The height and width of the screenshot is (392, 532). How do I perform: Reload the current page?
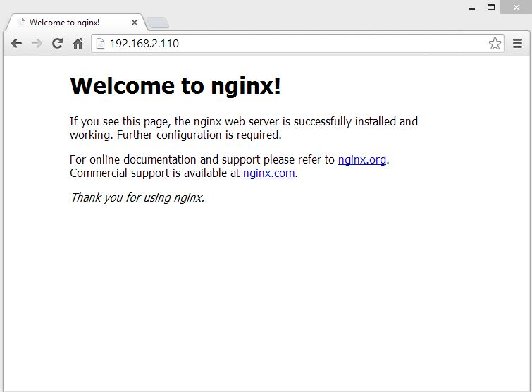click(57, 44)
